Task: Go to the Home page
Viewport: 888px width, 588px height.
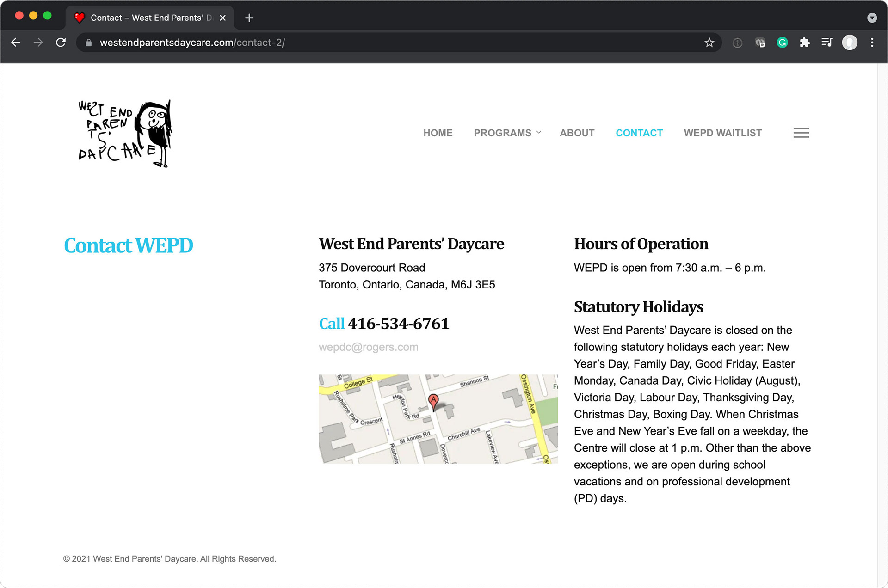Action: tap(438, 133)
